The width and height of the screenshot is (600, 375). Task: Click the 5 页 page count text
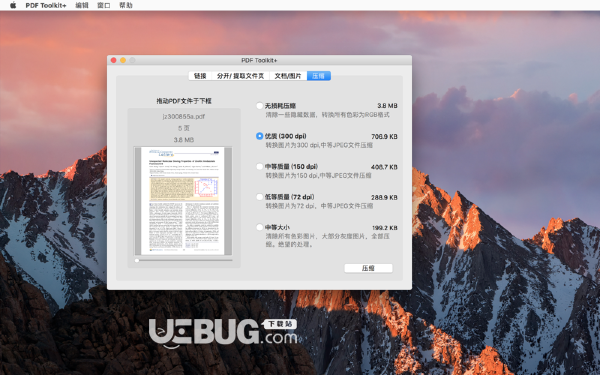(x=184, y=128)
